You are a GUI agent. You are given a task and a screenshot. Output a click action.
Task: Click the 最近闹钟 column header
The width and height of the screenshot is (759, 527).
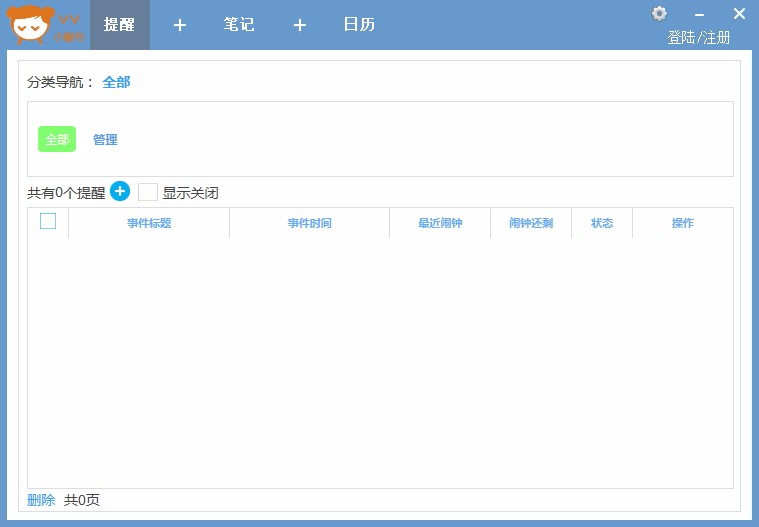pos(440,223)
